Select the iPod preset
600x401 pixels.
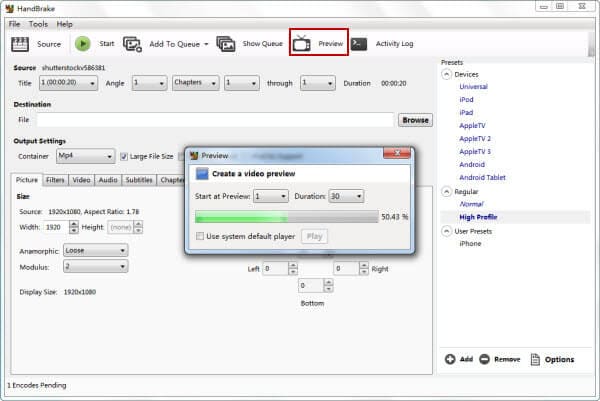466,99
